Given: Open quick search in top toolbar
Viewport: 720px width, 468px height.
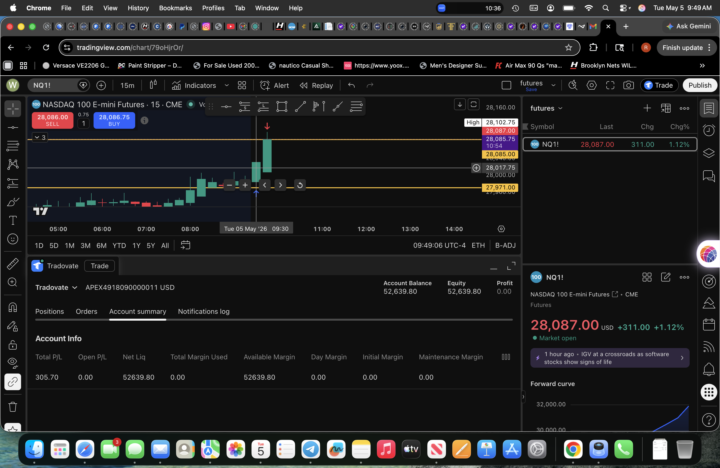Looking at the screenshot, I should 573,85.
